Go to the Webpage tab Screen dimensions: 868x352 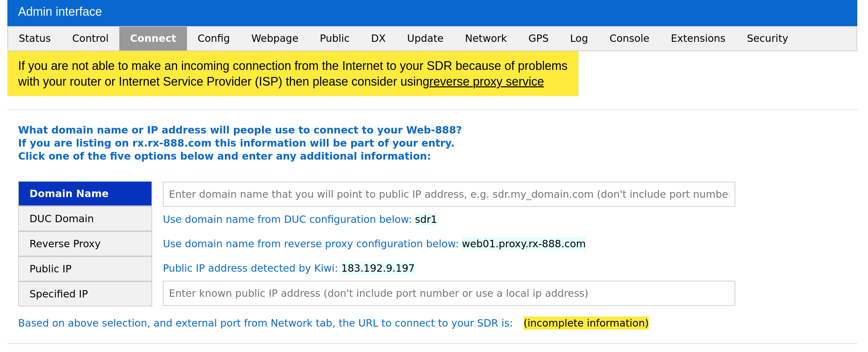point(274,38)
